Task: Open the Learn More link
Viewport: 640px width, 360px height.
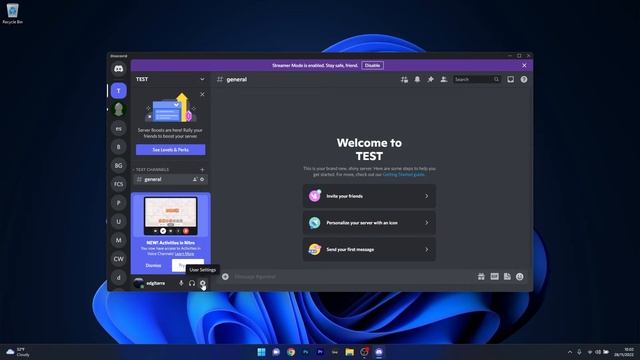Action: click(184, 253)
